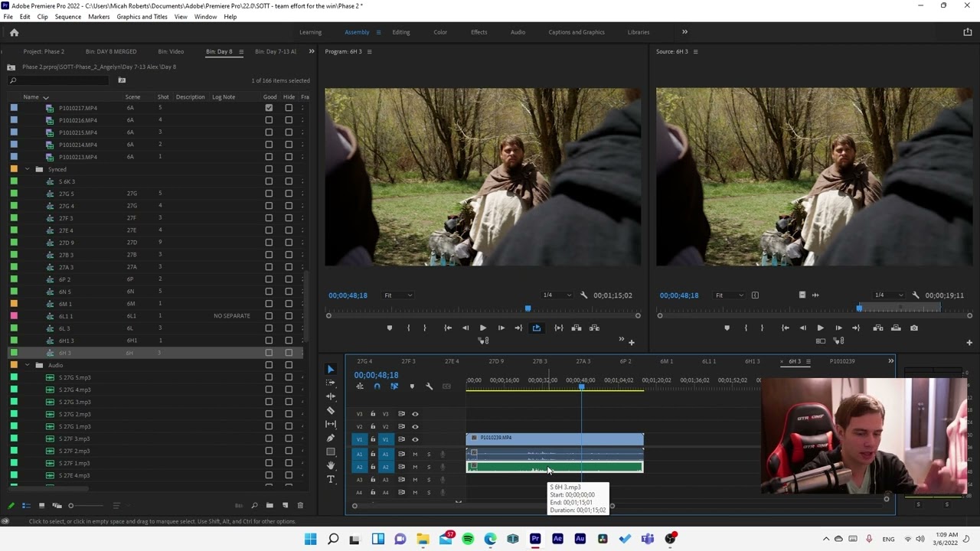Select the Razor tool in the timeline toolbox
Viewport: 980px width, 551px height.
(331, 410)
